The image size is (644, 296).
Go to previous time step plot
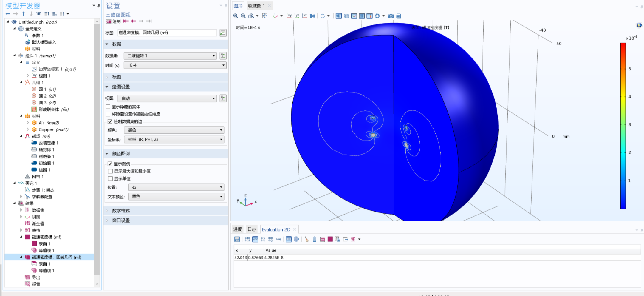(x=134, y=21)
